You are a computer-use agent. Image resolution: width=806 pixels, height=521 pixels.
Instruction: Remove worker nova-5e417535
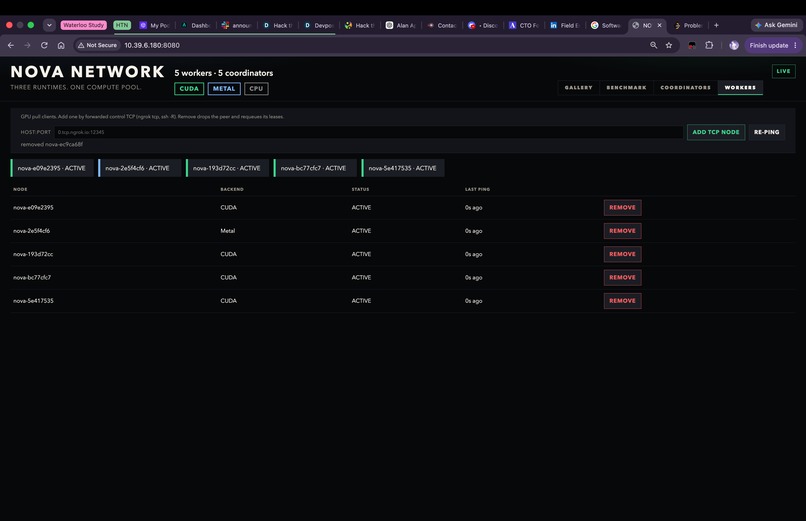pos(622,301)
